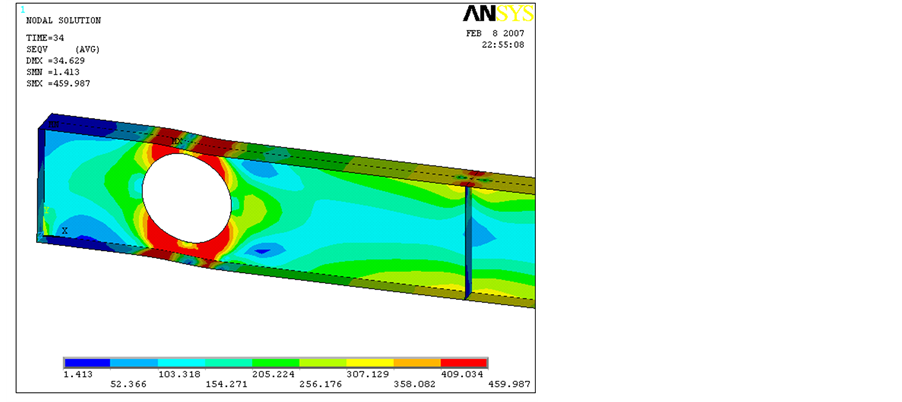Image resolution: width=902 pixels, height=402 pixels.
Task: Select the orange legend color band
Action: pyautogui.click(x=417, y=362)
